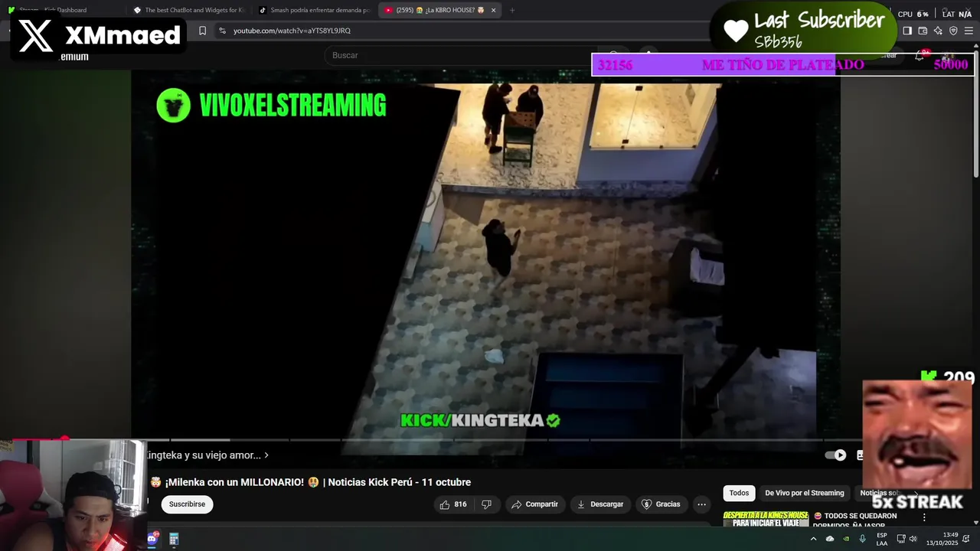Toggle YouTube autoplay switch
The height and width of the screenshot is (551, 980).
pos(835,455)
